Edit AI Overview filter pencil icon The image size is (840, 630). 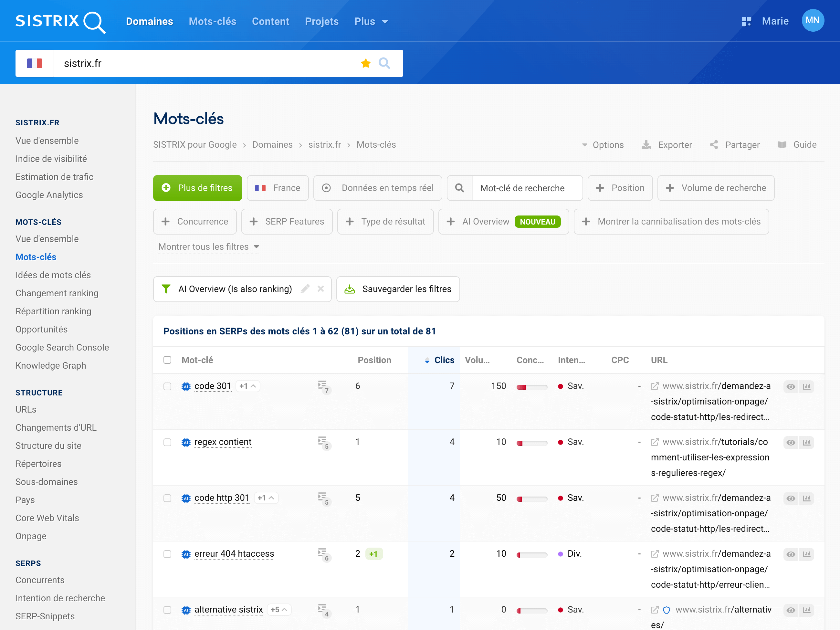305,289
